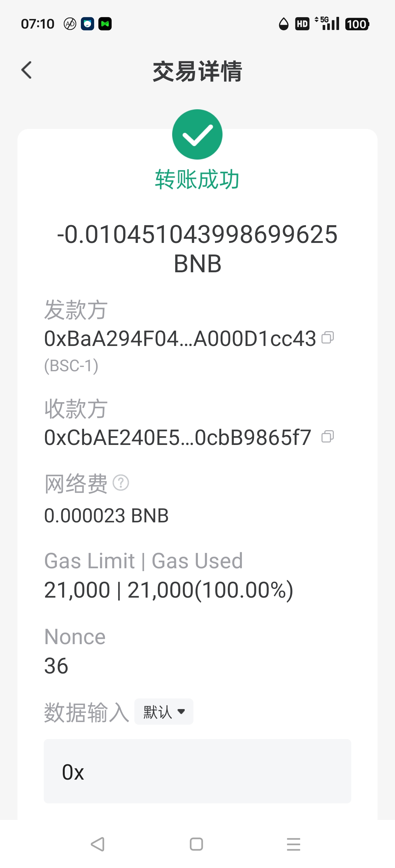Tap the 交易详情 page title
Image resolution: width=395 pixels, height=868 pixels.
coord(197,71)
